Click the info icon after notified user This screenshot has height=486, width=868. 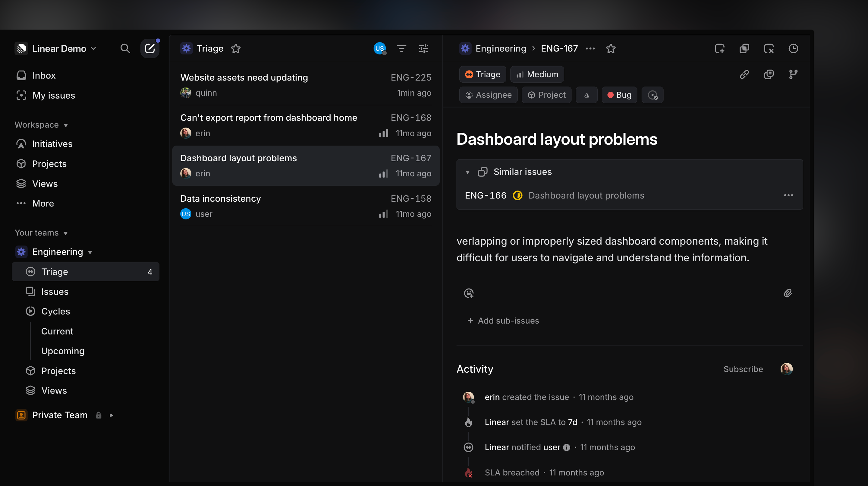[567, 448]
